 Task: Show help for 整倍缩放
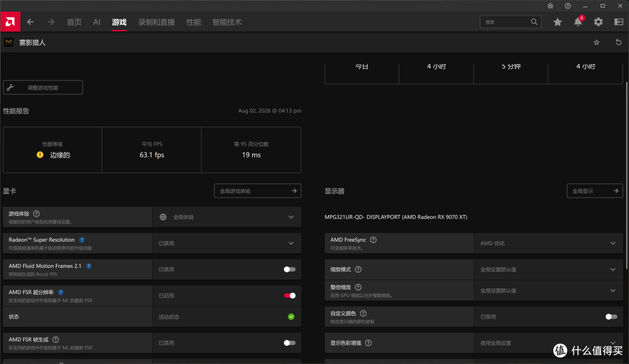pos(358,287)
